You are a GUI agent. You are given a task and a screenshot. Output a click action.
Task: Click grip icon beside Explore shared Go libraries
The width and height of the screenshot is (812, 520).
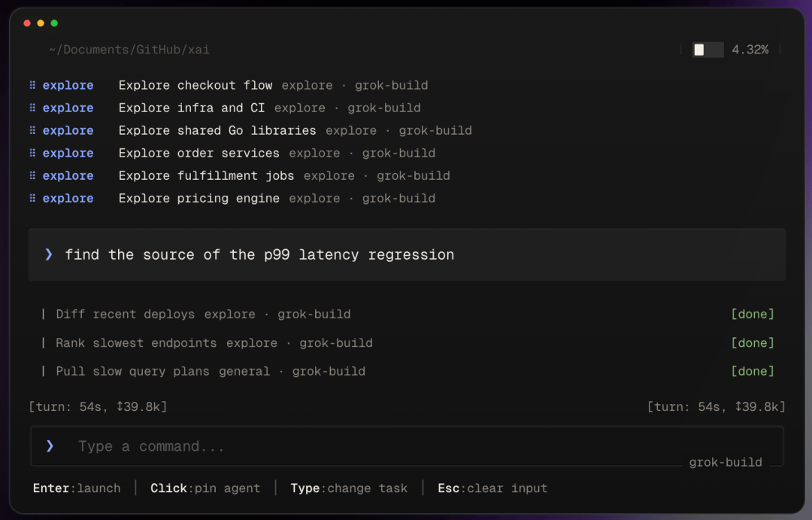click(x=32, y=130)
